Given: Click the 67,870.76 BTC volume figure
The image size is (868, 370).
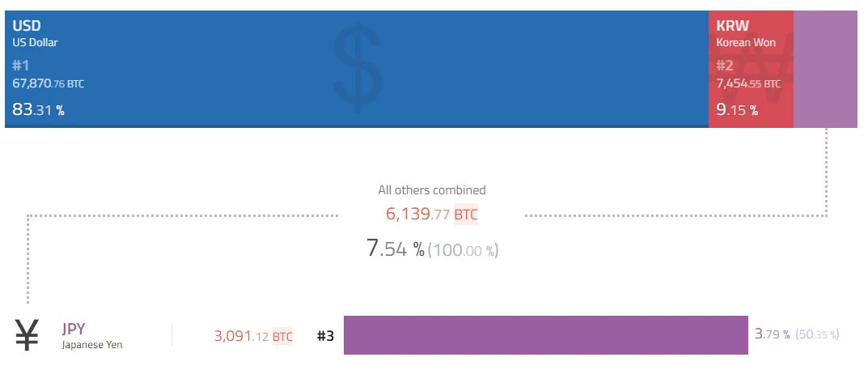Looking at the screenshot, I should coord(48,83).
